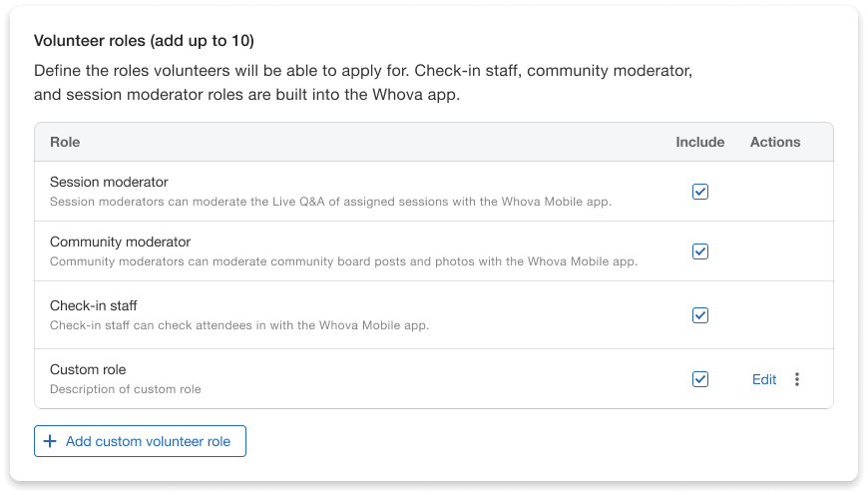
Task: Select the Custom role name
Action: (88, 370)
